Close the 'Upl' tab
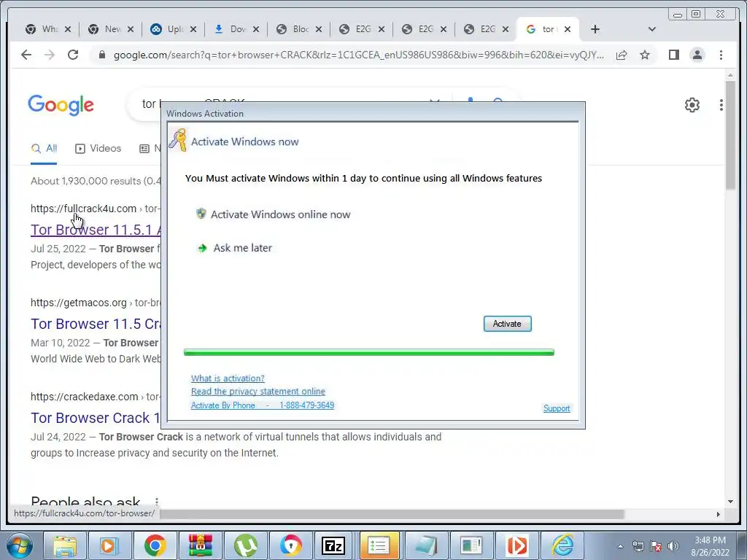 193,29
